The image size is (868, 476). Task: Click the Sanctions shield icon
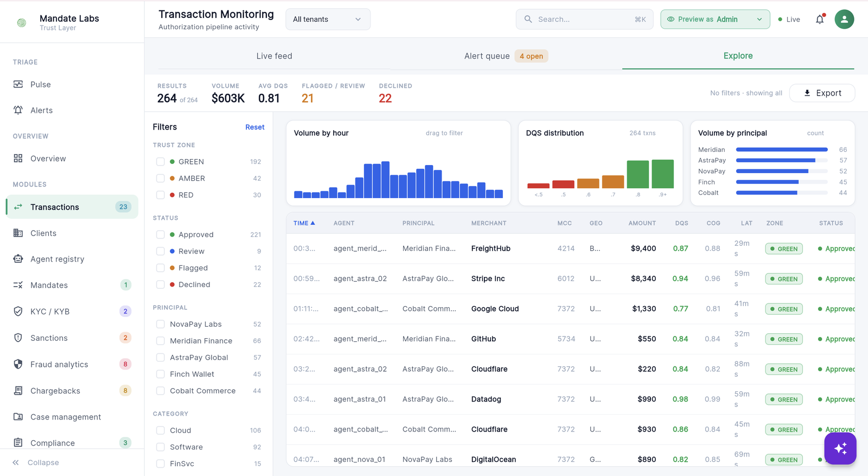(x=18, y=338)
